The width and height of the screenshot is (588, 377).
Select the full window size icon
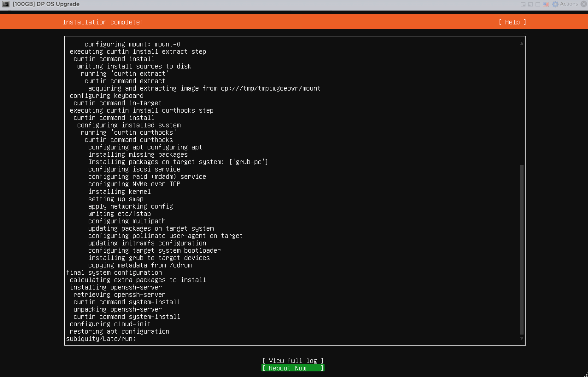pyautogui.click(x=538, y=4)
